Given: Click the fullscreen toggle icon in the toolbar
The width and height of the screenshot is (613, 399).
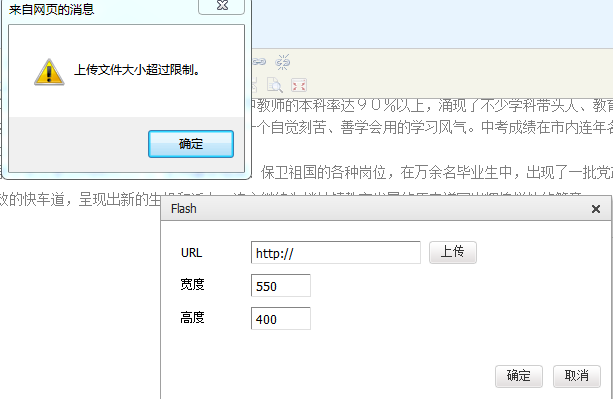Looking at the screenshot, I should [x=299, y=85].
